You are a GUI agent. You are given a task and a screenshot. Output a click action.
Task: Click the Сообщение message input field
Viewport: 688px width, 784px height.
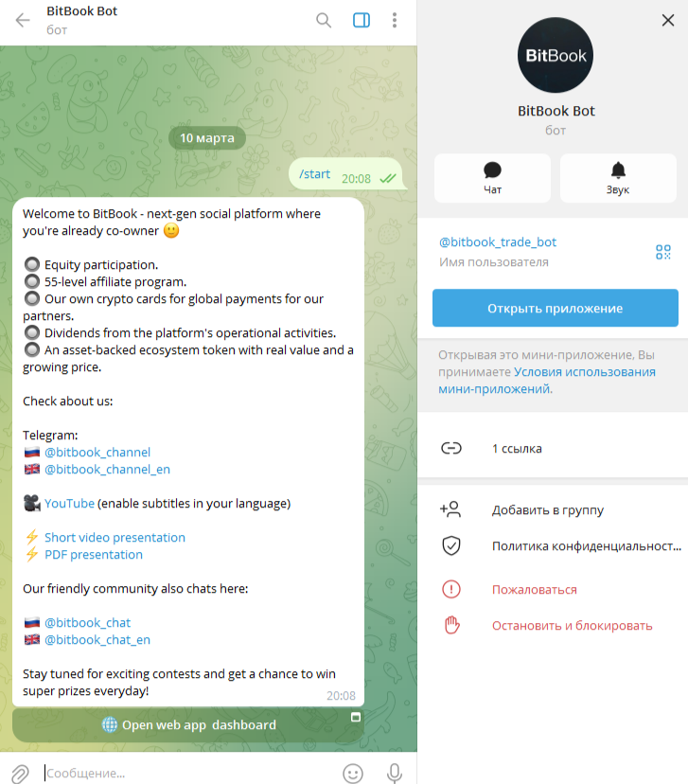click(190, 773)
